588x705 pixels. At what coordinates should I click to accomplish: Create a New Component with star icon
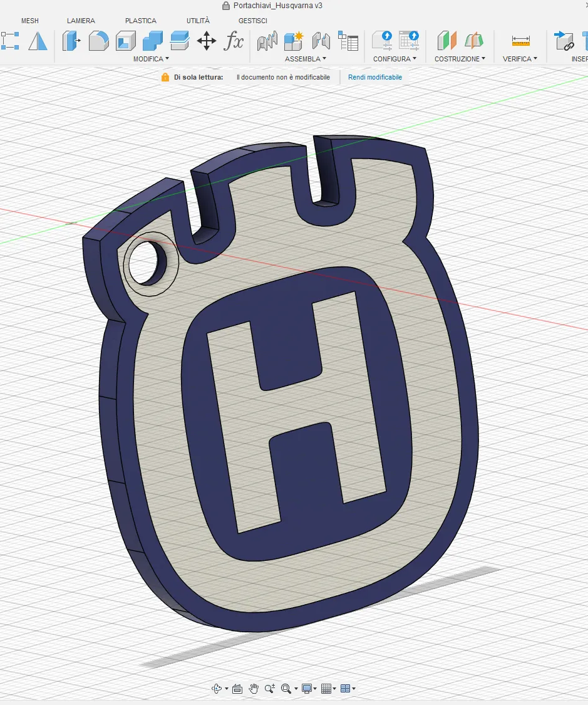point(294,41)
